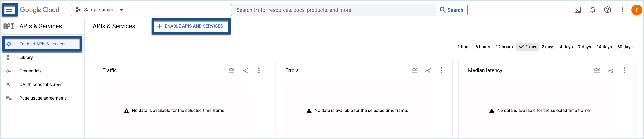Open notifications bell icon
Image resolution: width=644 pixels, height=139 pixels.
point(592,10)
